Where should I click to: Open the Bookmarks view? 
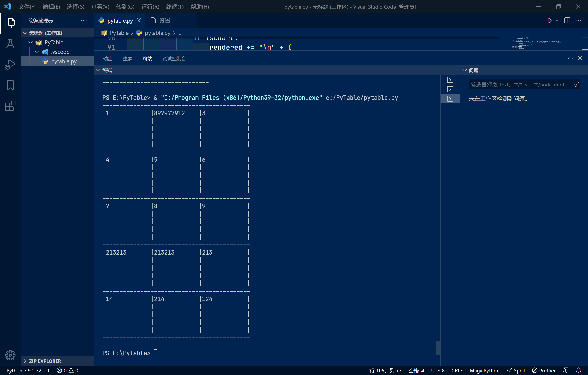click(x=10, y=85)
